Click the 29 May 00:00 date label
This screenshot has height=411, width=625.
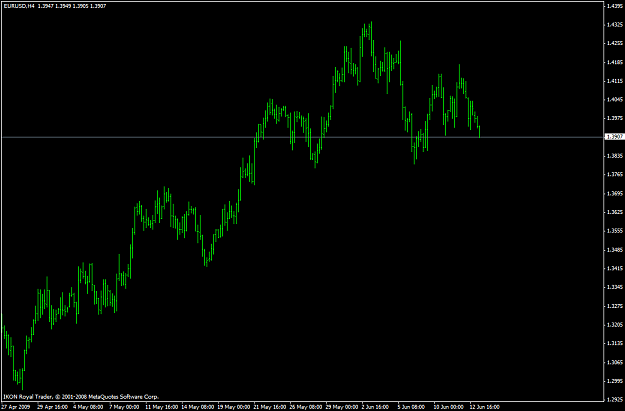point(342,407)
